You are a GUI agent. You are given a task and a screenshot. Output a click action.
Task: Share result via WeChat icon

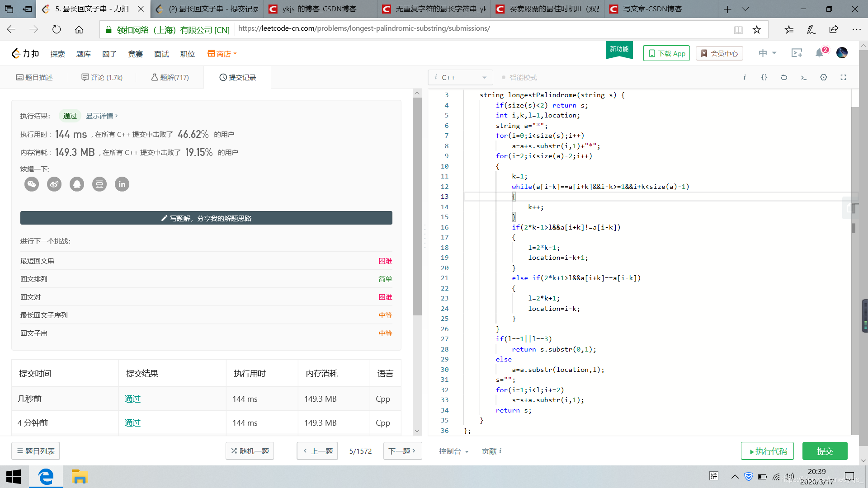pyautogui.click(x=32, y=184)
